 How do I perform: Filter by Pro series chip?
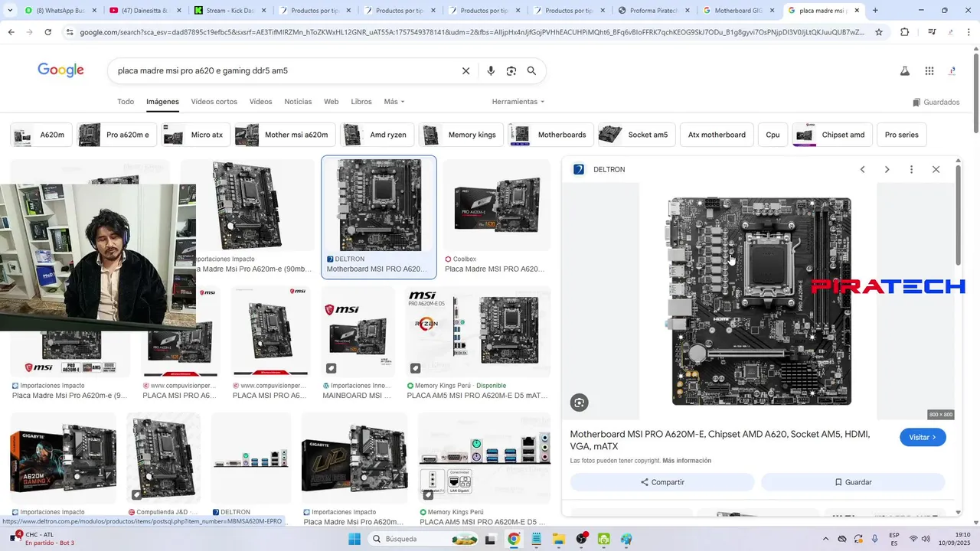pyautogui.click(x=901, y=135)
